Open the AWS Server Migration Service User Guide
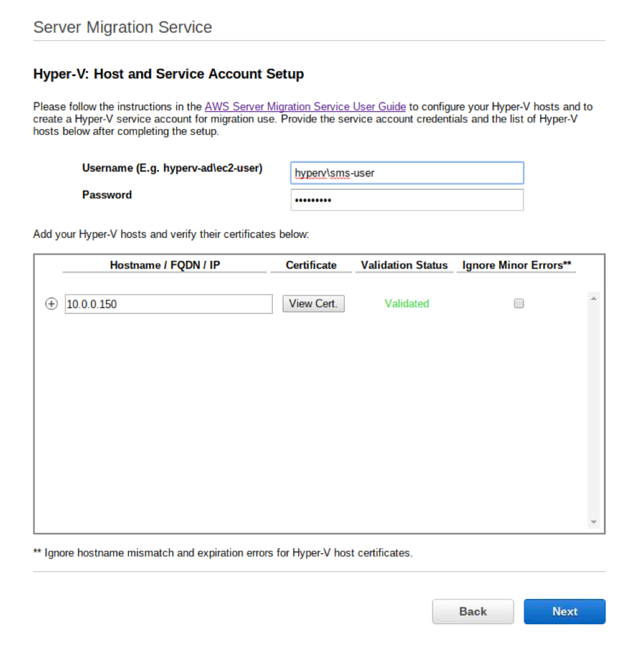 pos(305,107)
